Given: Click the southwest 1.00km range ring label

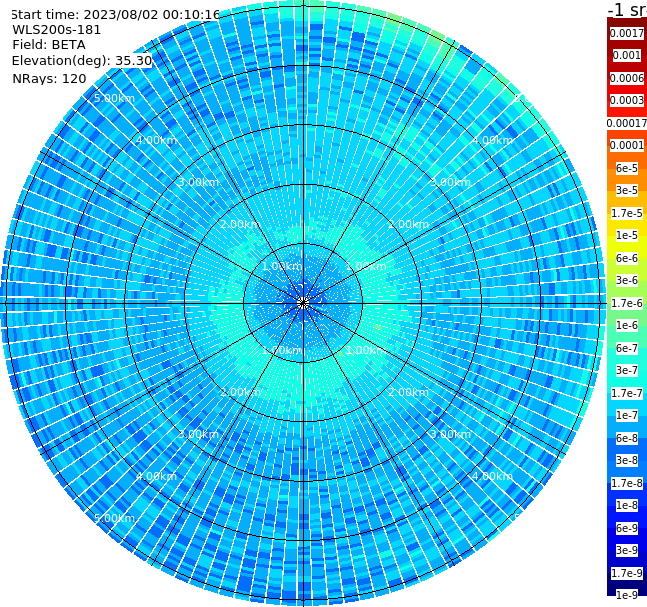Looking at the screenshot, I should point(283,350).
